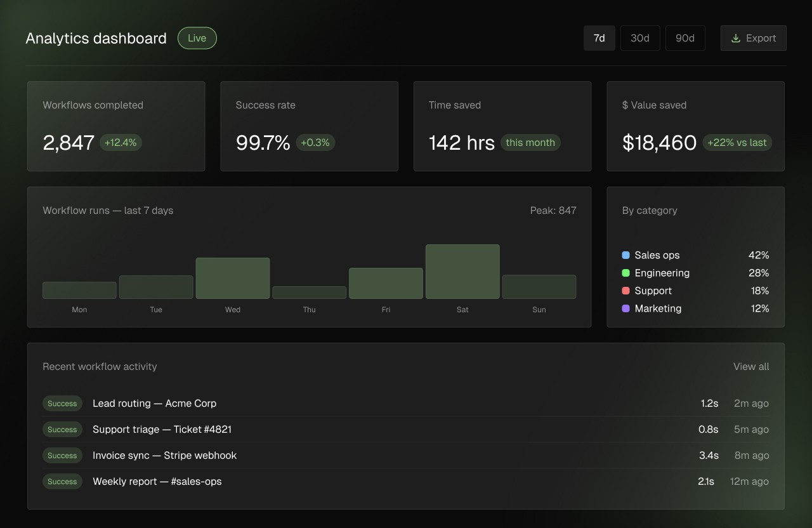This screenshot has width=812, height=528.
Task: Click the Live status badge
Action: click(x=197, y=38)
